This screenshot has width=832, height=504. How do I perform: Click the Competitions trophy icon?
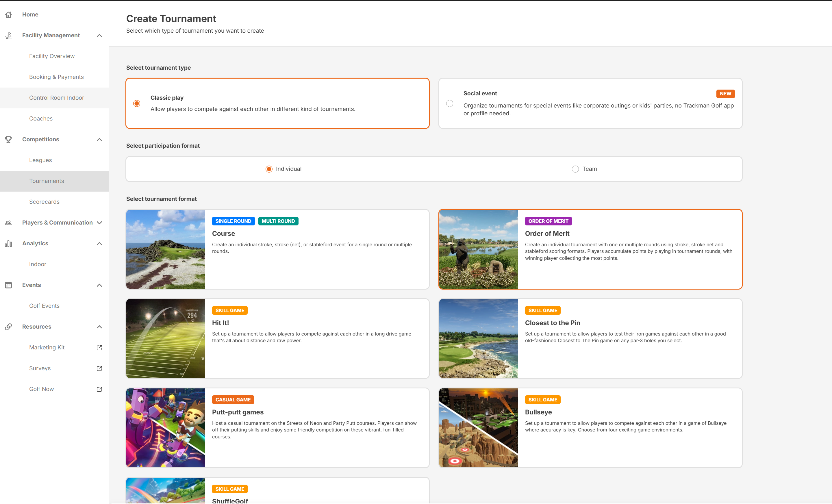(8, 139)
